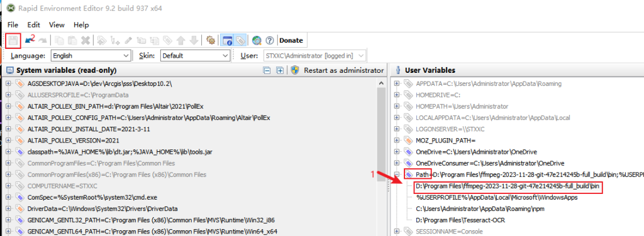Click the tag icon of OneDriveConsumer
The image size is (644, 236).
409,163
